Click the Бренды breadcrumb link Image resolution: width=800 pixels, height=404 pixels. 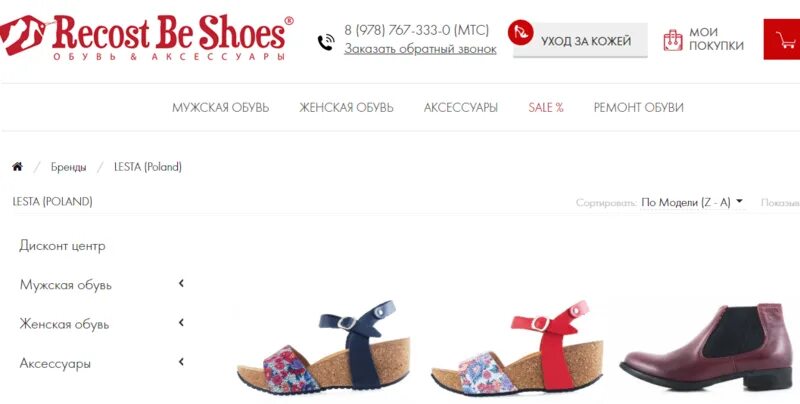pyautogui.click(x=68, y=167)
